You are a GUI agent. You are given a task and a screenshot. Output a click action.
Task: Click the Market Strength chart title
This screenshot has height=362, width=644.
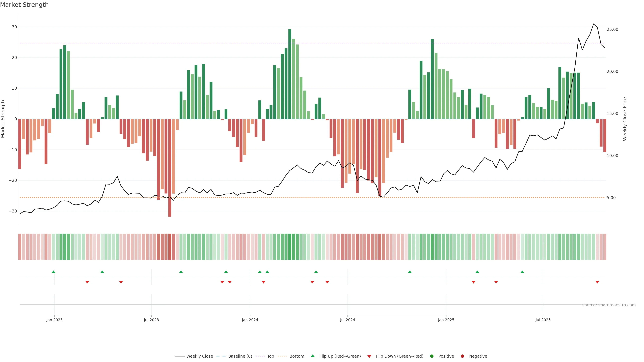[24, 5]
